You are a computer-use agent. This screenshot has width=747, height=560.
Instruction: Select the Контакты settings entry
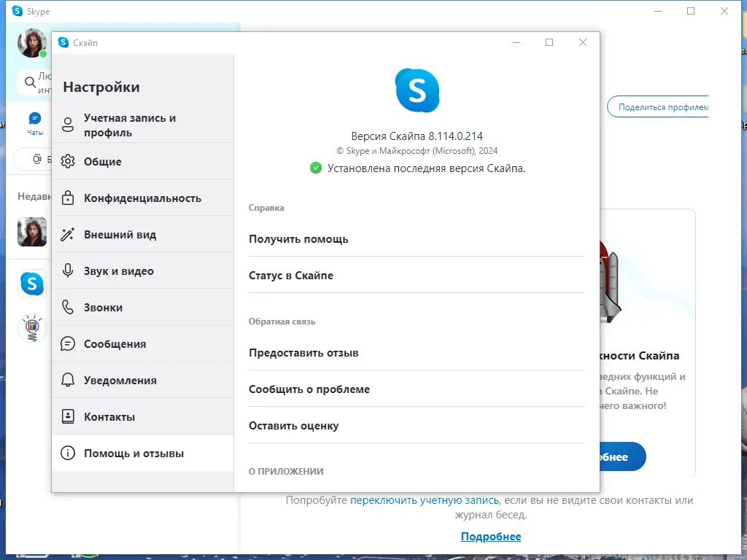(x=142, y=416)
